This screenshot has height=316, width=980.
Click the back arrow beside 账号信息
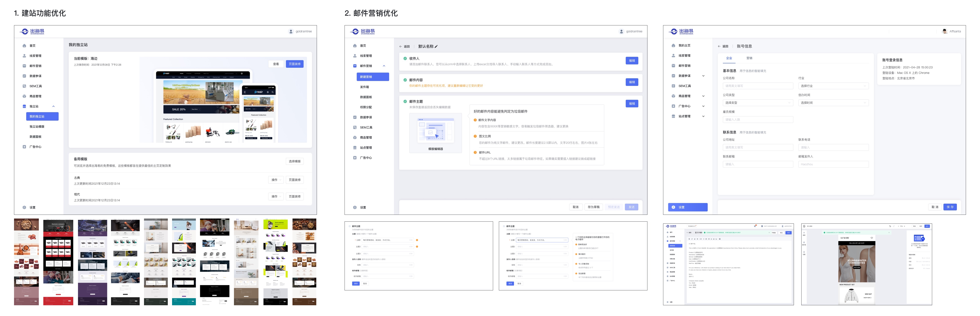(x=719, y=46)
